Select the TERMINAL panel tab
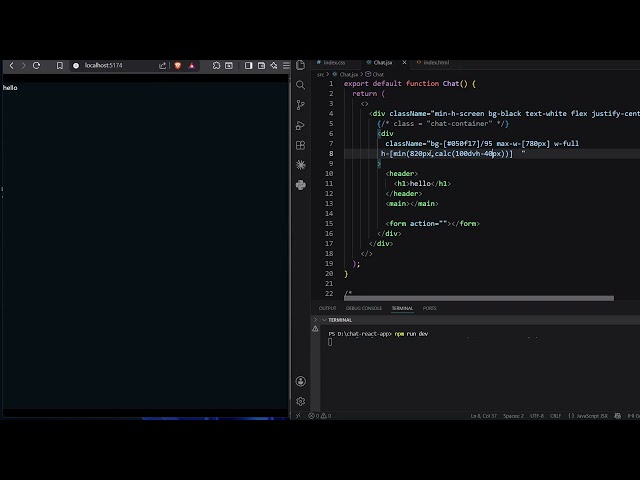This screenshot has width=640, height=480. tap(402, 308)
